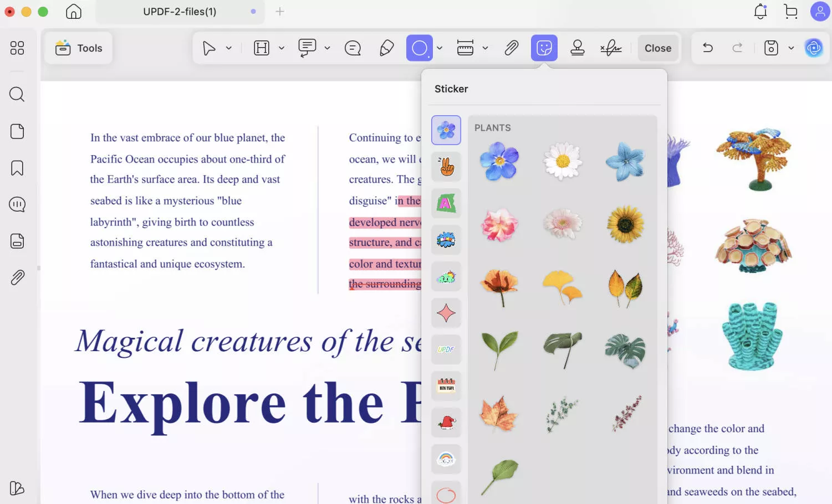Open the New Year sticker category
Image resolution: width=832 pixels, height=504 pixels.
pyautogui.click(x=446, y=385)
